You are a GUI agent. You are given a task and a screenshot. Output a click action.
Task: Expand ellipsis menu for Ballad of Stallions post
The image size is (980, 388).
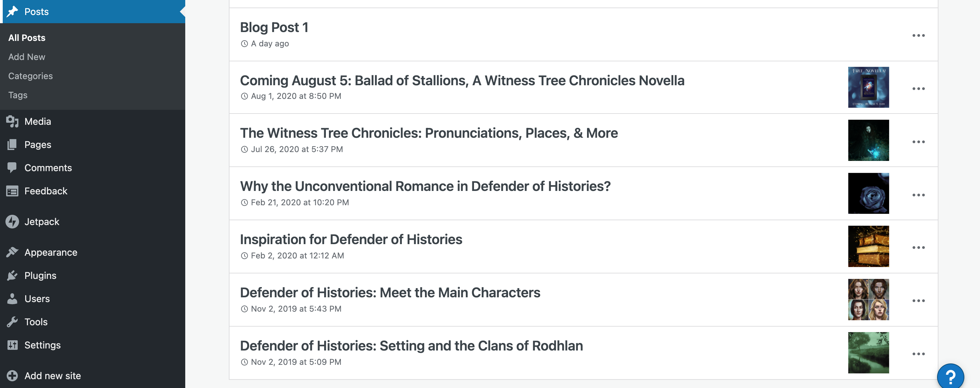click(918, 89)
